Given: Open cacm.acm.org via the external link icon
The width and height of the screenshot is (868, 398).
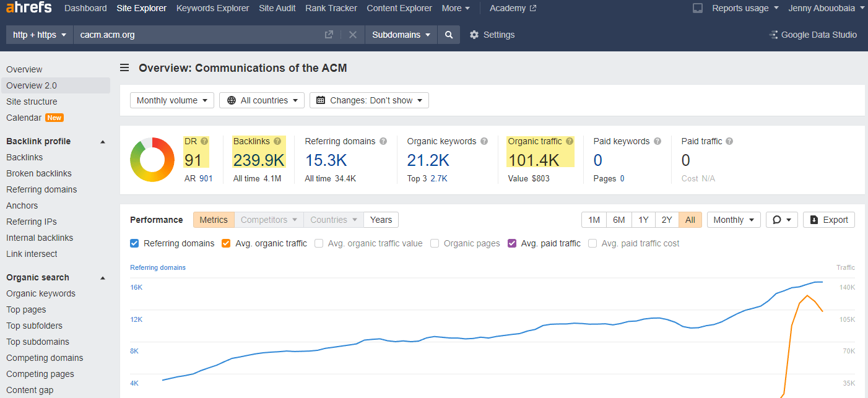Looking at the screenshot, I should 329,35.
